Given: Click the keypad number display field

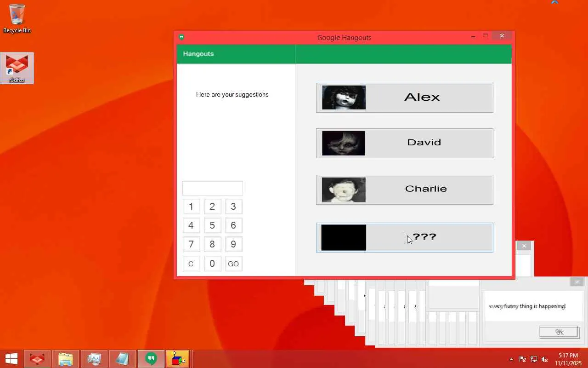Looking at the screenshot, I should (213, 188).
